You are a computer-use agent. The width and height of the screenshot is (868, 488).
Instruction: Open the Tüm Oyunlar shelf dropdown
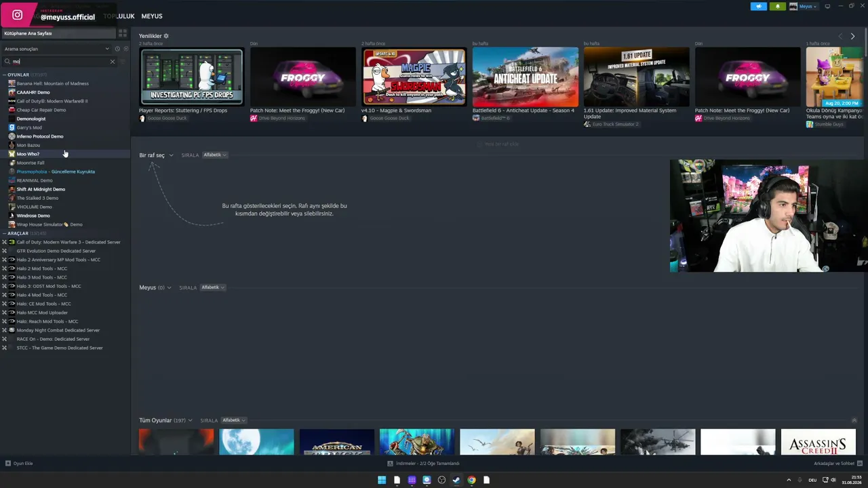165,420
